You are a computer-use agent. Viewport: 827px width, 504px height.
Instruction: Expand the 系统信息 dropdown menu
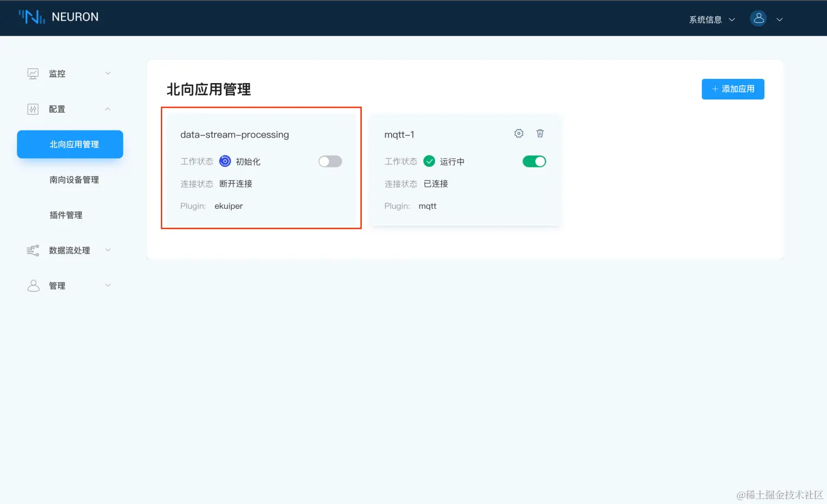coord(711,19)
